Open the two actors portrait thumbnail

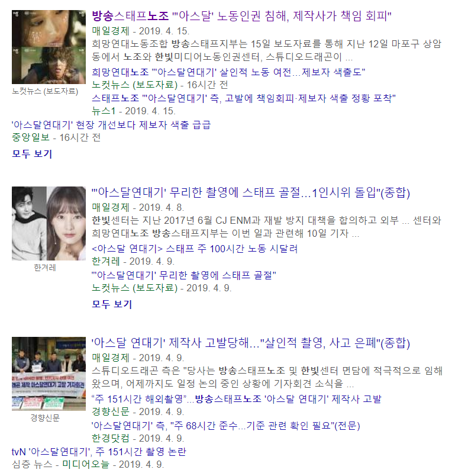[x=49, y=223]
